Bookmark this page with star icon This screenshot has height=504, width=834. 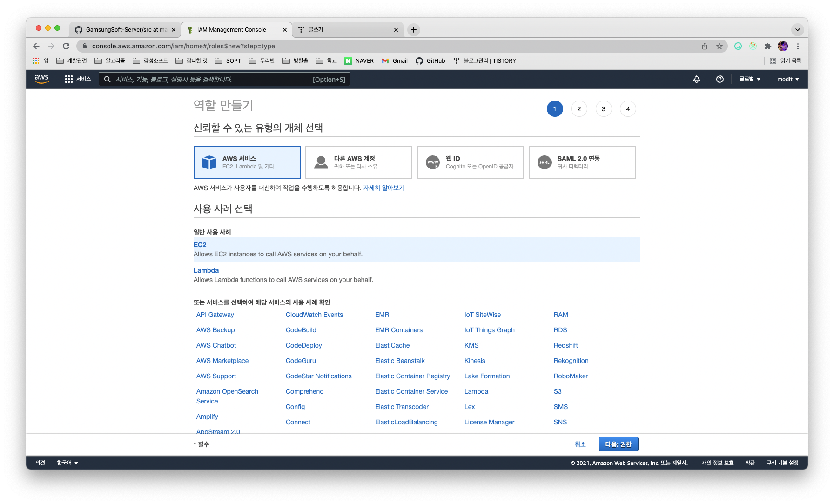point(720,46)
